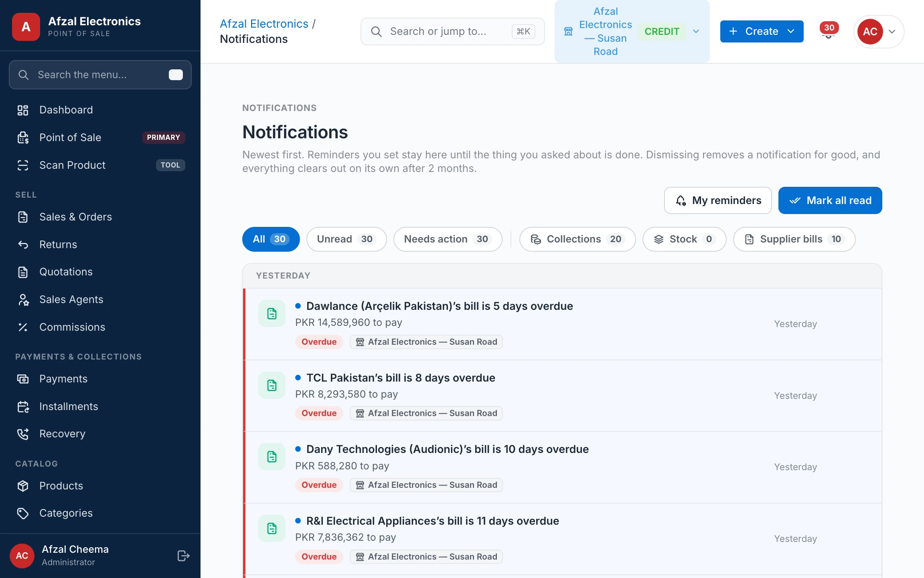Screen dimensions: 924x578
Task: Click the Sales Agents person icon
Action: 23,300
